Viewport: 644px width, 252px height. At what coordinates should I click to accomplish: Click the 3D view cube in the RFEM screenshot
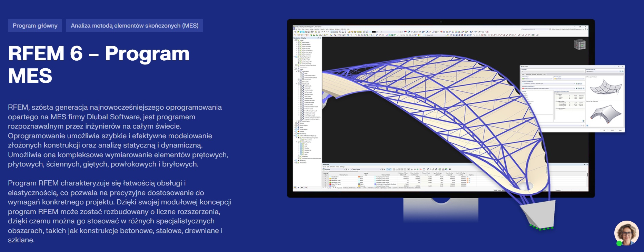(580, 44)
